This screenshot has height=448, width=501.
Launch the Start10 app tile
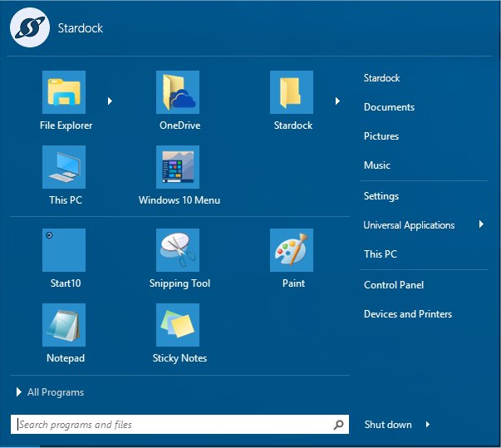(64, 250)
